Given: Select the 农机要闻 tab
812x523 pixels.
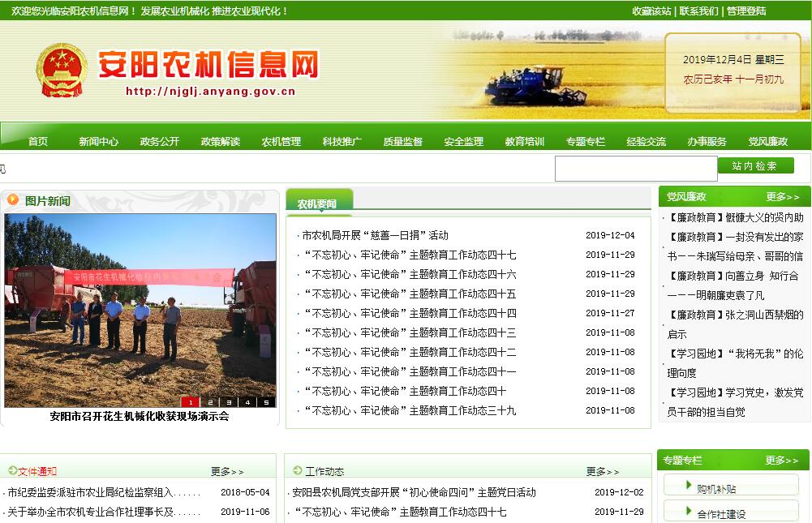Looking at the screenshot, I should tap(317, 204).
